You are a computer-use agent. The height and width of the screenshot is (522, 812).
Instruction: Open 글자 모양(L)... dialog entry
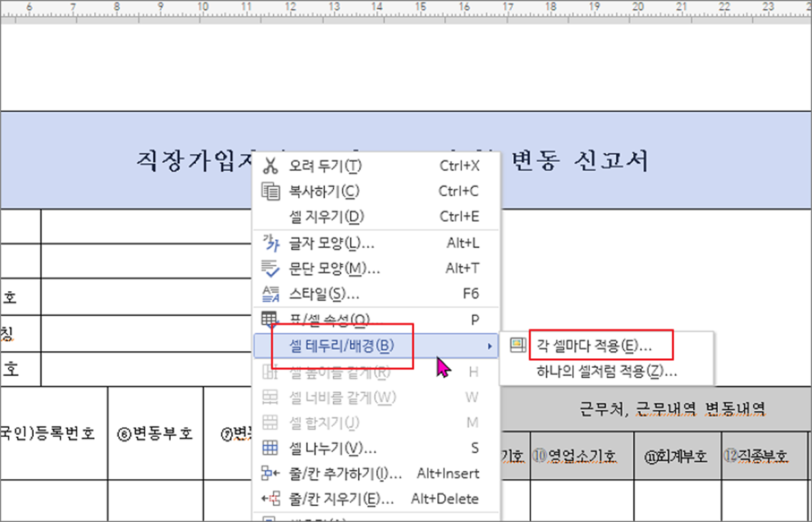tap(375, 243)
